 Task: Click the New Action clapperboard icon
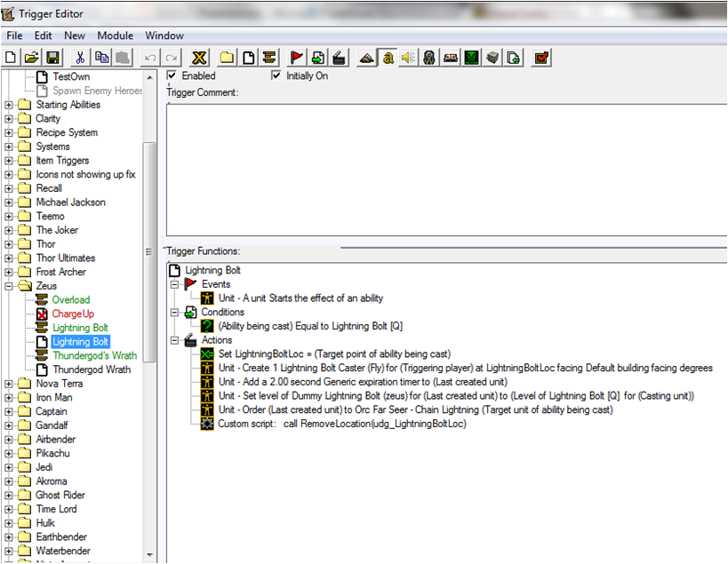(x=339, y=58)
